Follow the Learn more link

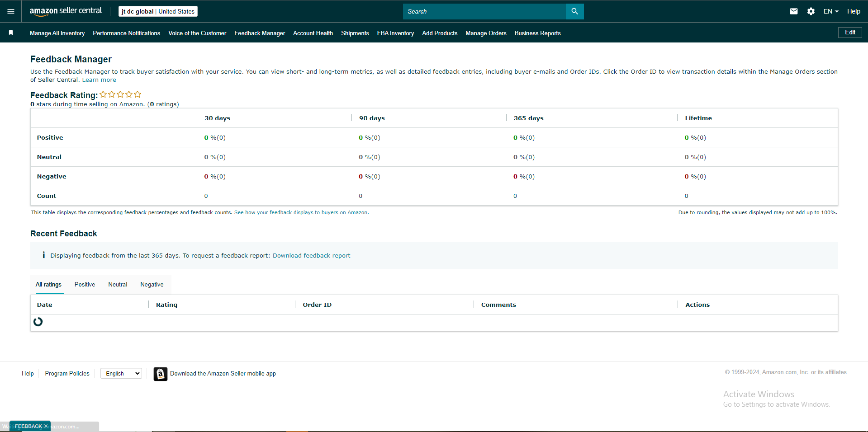(99, 80)
